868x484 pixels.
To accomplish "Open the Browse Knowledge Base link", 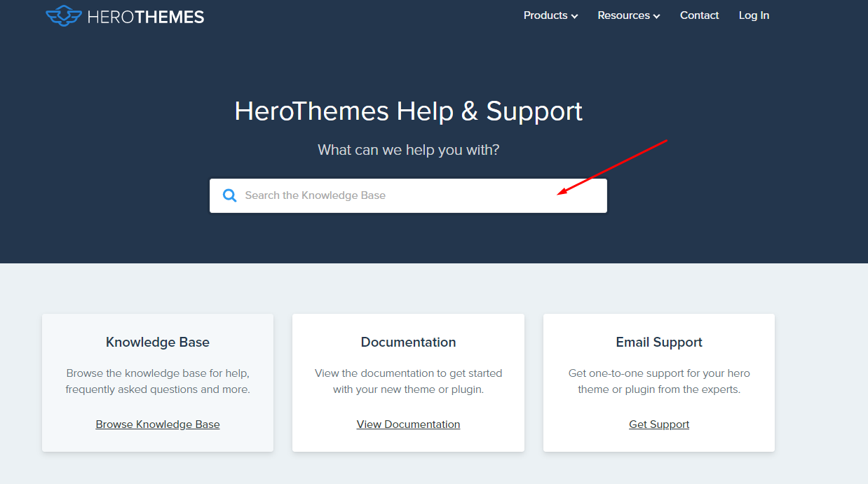I will coord(157,424).
